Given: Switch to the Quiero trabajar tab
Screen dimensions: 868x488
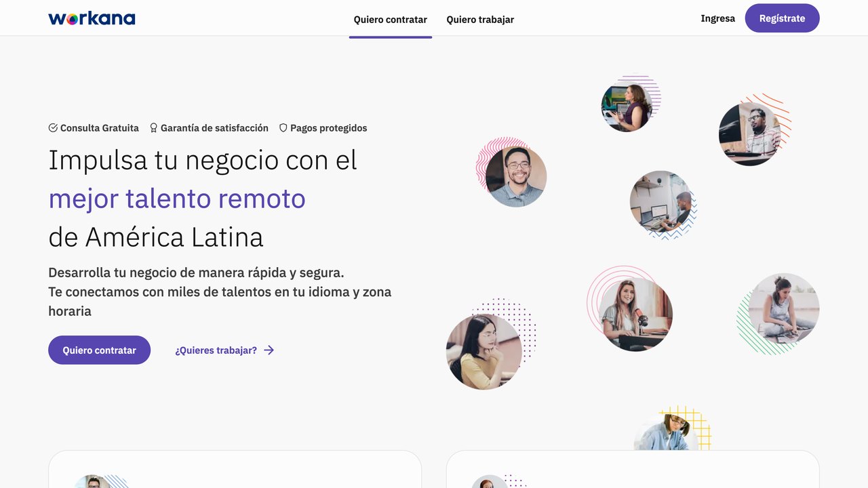Looking at the screenshot, I should coord(480,20).
